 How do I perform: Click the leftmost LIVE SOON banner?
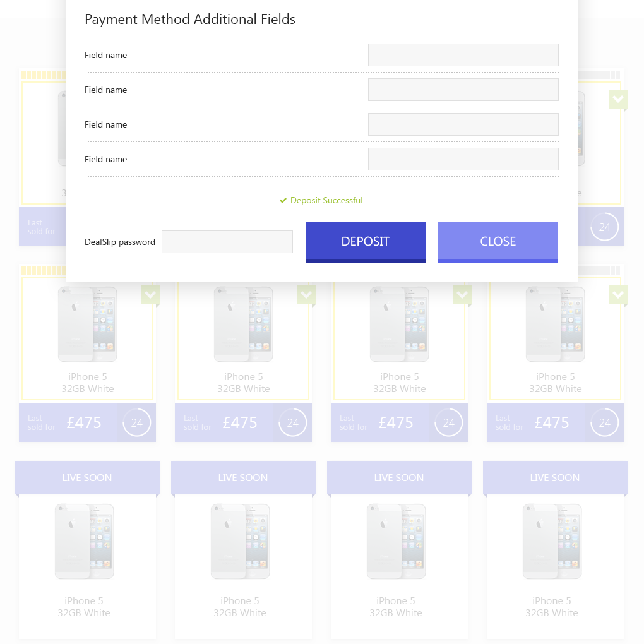[x=87, y=478]
